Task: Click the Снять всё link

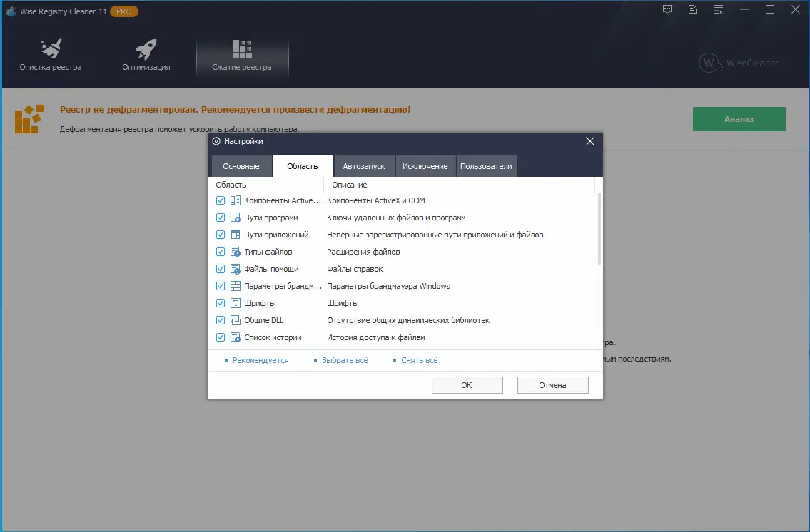Action: click(x=420, y=360)
